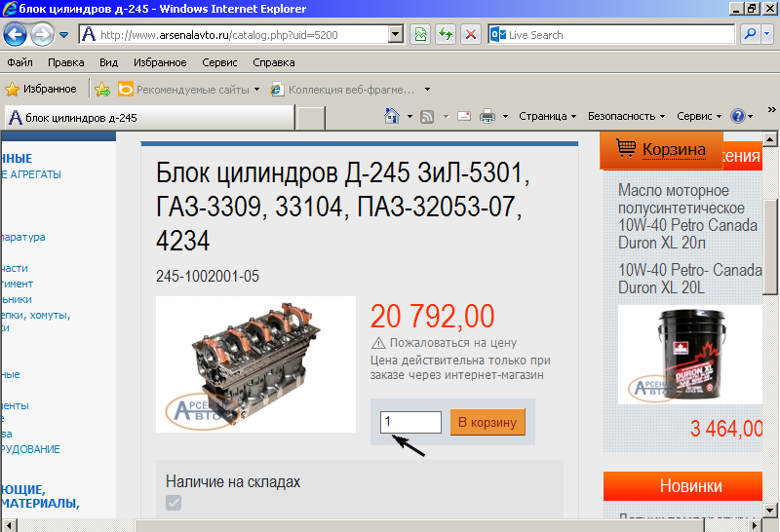Click the Новинки orange header
Image resolution: width=780 pixels, height=532 pixels.
click(682, 486)
